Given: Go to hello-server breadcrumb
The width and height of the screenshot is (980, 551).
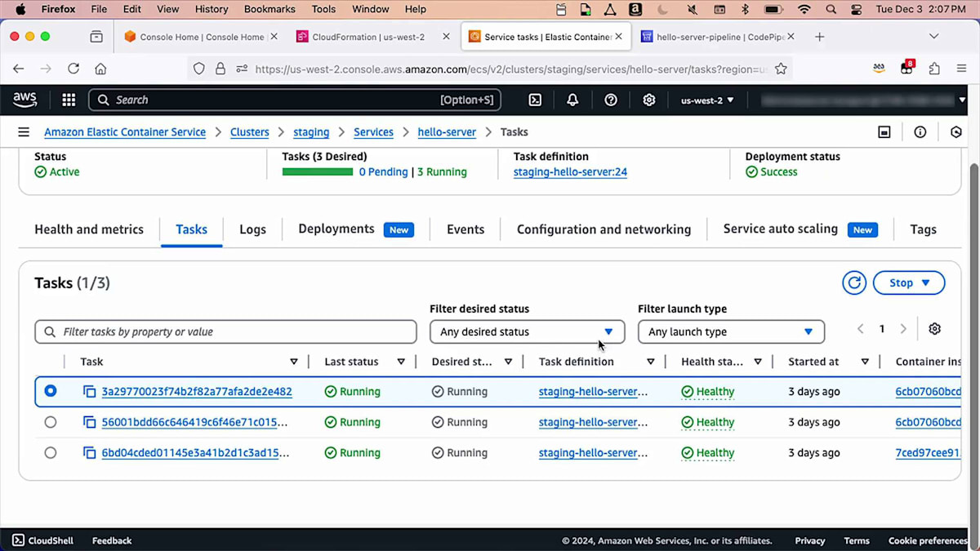Looking at the screenshot, I should [x=447, y=132].
